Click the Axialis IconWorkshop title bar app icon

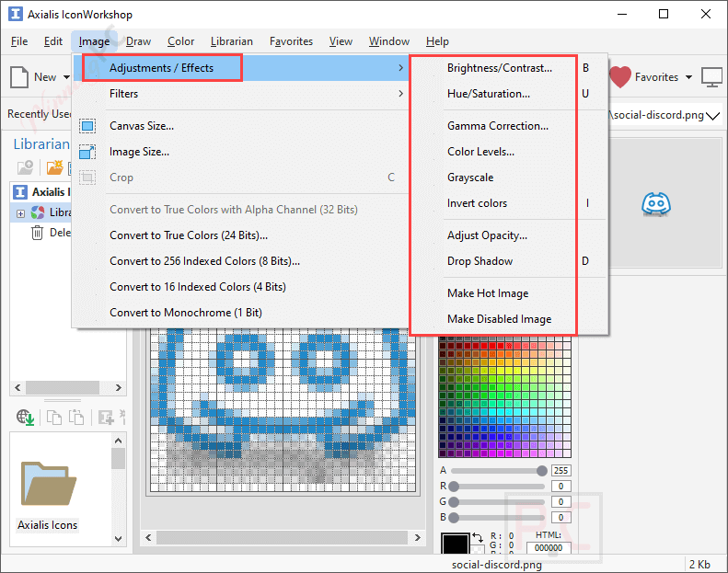tap(16, 14)
